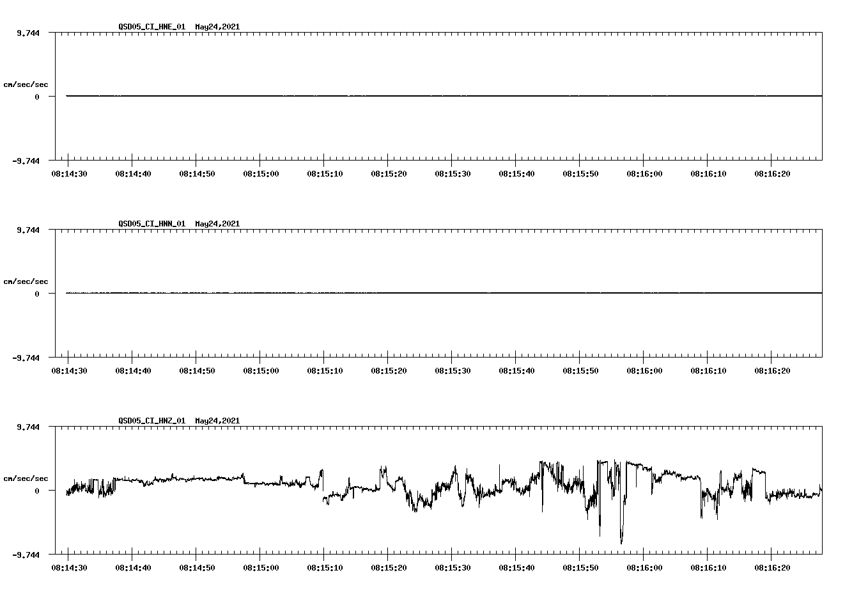Click the May24,2021 date label on top plot
The width and height of the screenshot is (868, 591).
point(217,27)
